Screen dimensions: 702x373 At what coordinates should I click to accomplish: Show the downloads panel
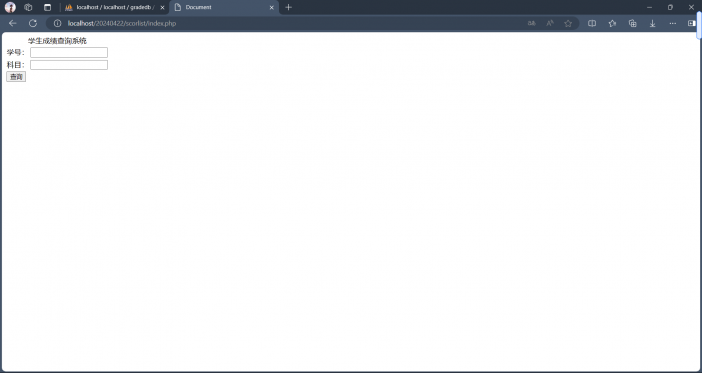pyautogui.click(x=652, y=23)
